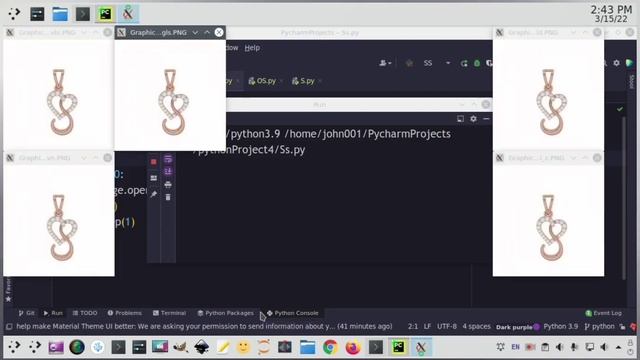Click the colorful JetBrains icon at toolbar end
Viewport: 640px width, 360px height.
click(x=629, y=63)
